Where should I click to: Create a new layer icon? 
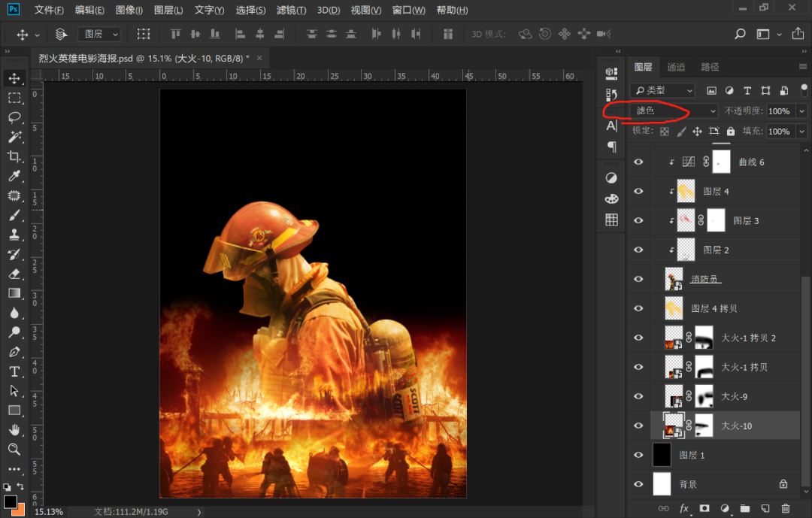[765, 508]
